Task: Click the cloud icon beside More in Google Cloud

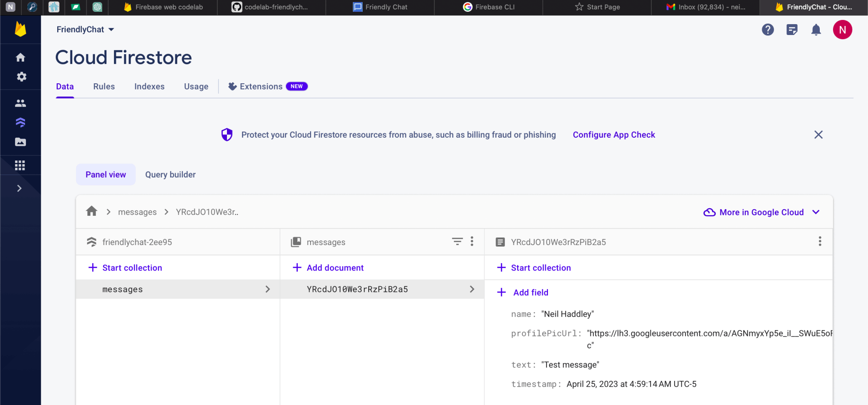Action: click(710, 212)
